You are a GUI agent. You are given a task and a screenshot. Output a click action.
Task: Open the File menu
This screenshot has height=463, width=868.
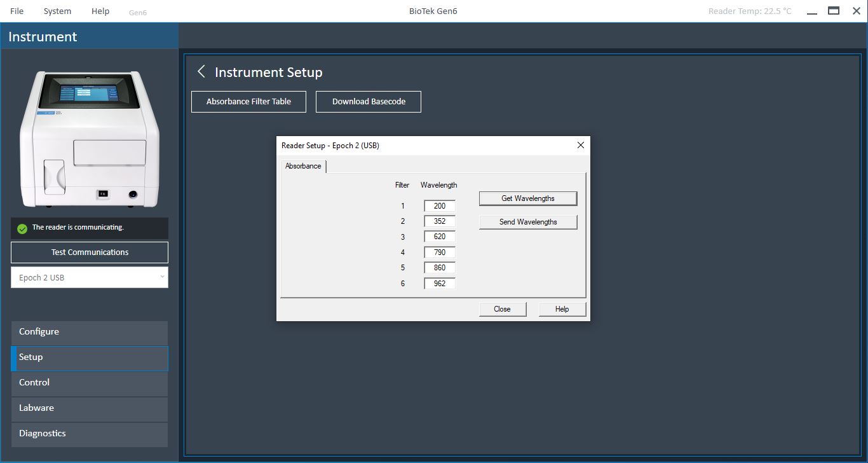point(17,11)
